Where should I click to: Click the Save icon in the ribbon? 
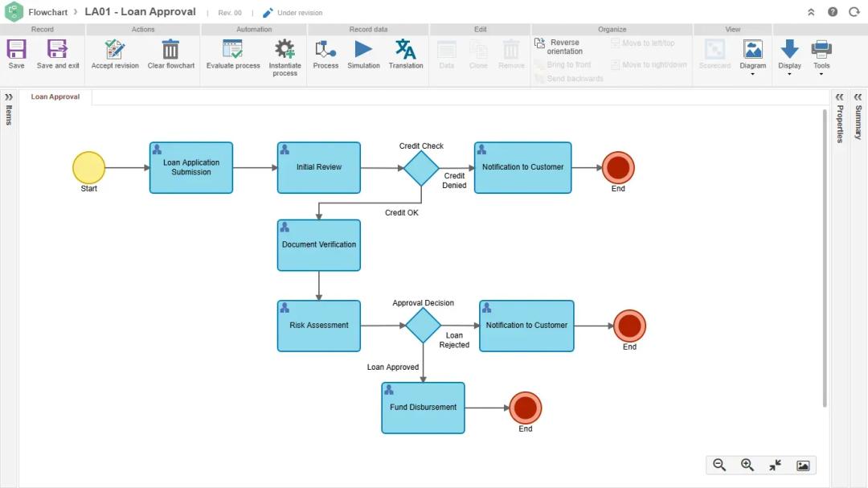coord(16,51)
